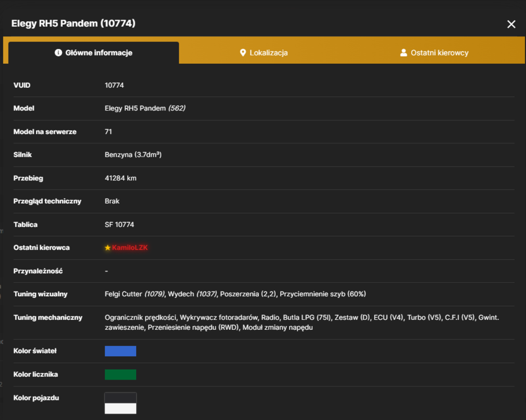Open the Lokalizacja tab
This screenshot has width=526, height=420.
(264, 53)
